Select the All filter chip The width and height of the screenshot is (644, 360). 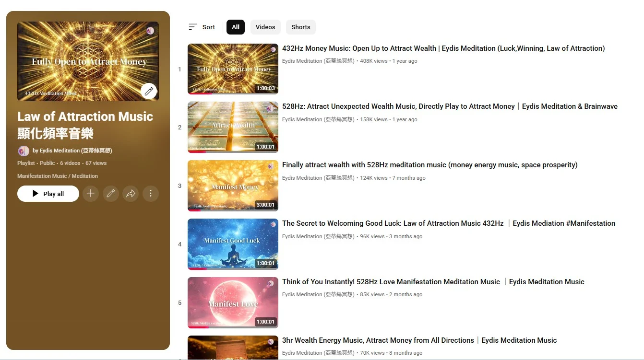coord(236,27)
